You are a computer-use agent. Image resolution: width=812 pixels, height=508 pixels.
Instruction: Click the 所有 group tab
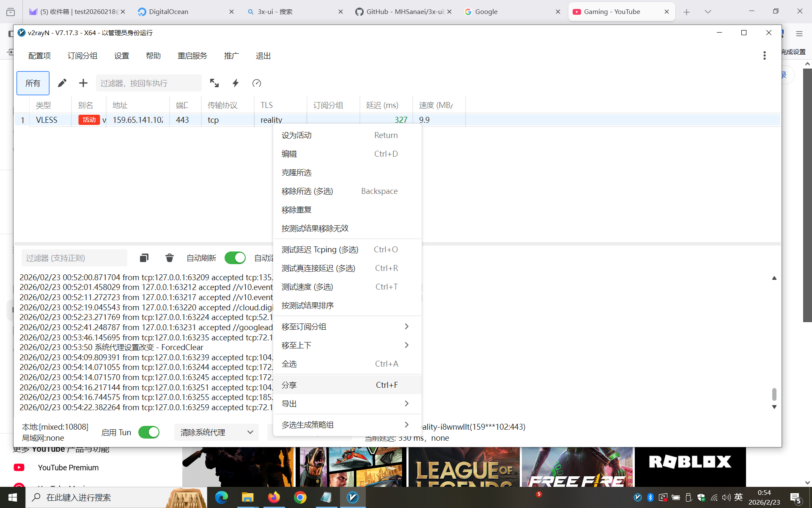coord(33,83)
